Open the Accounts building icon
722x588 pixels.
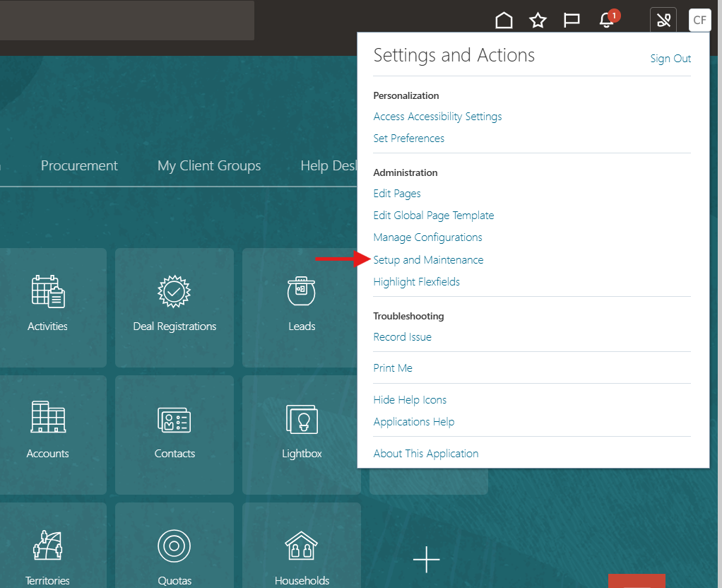[47, 418]
